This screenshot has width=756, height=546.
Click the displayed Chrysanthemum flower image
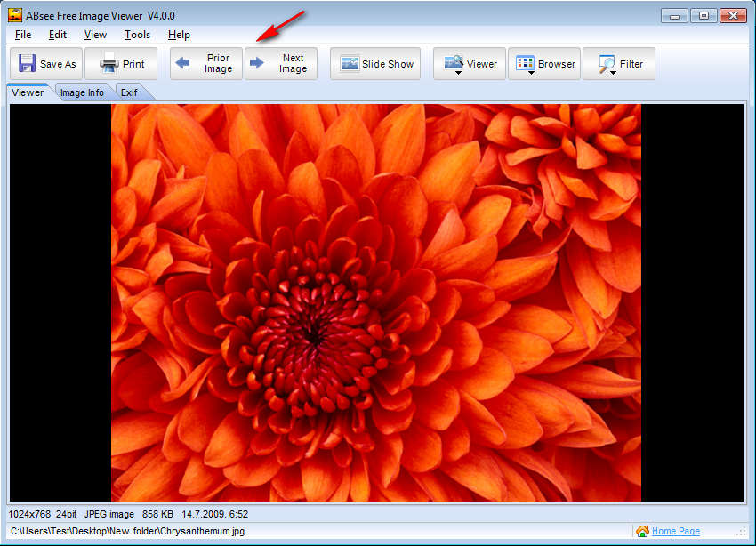(375, 302)
